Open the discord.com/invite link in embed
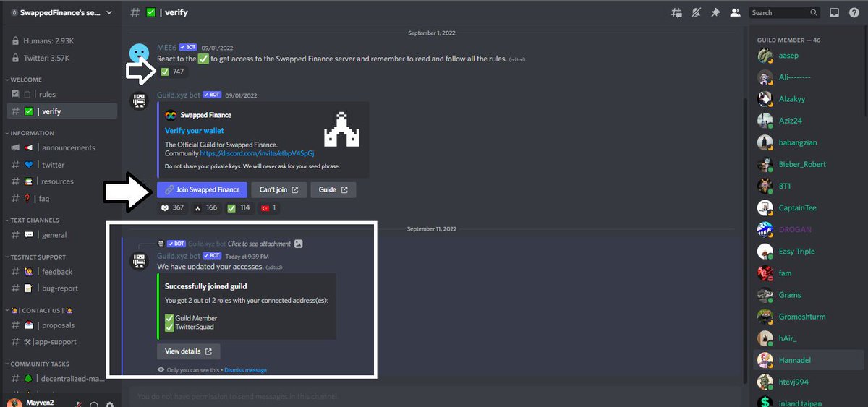The width and height of the screenshot is (868, 407). click(x=257, y=153)
